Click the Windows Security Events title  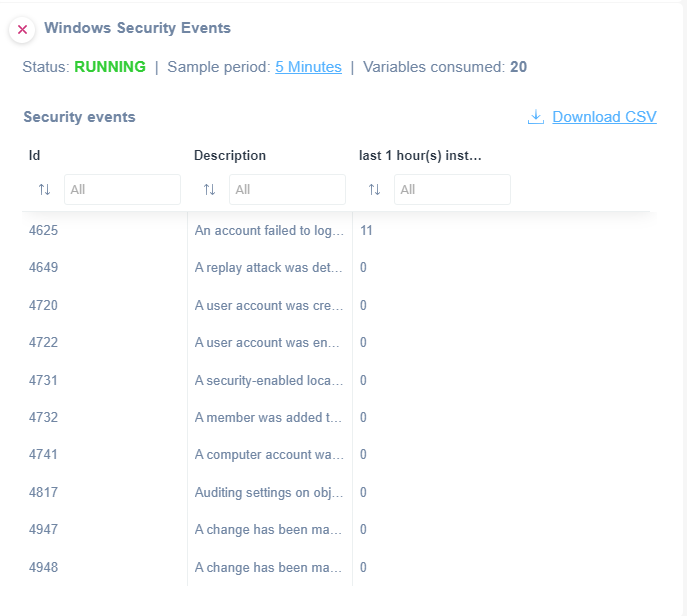pyautogui.click(x=138, y=28)
